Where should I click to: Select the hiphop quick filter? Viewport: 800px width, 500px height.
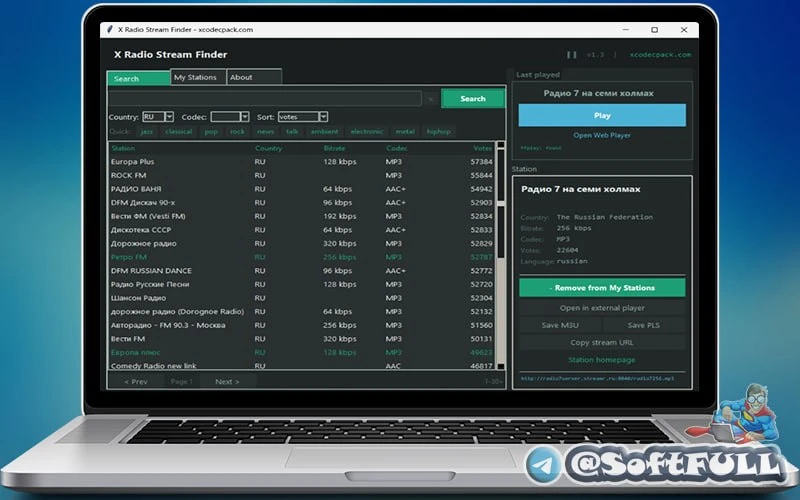tap(439, 132)
